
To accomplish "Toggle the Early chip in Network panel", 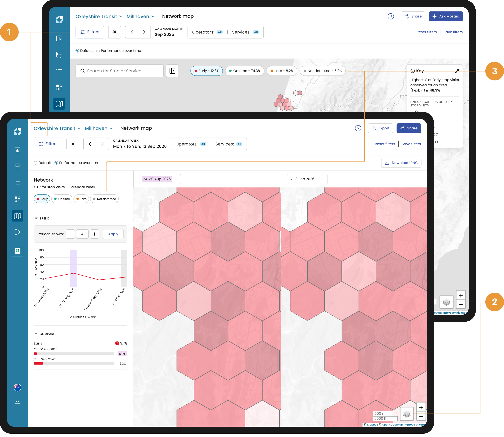I will pos(42,199).
